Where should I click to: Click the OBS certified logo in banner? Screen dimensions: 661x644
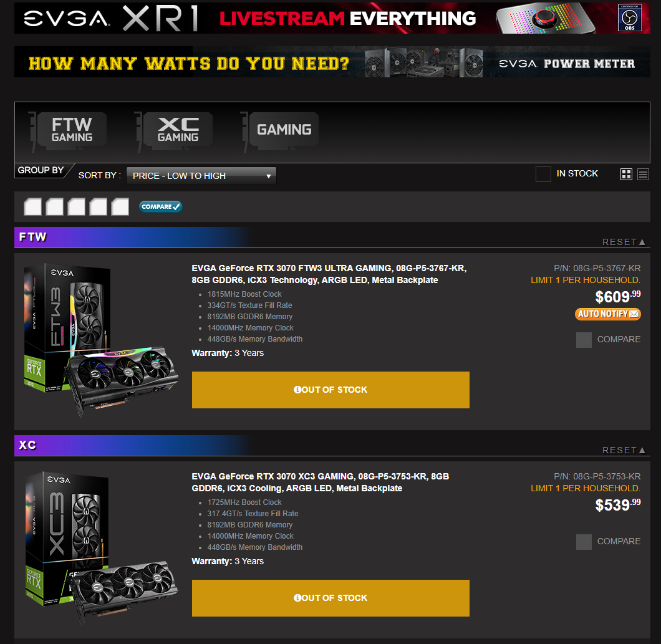[629, 17]
